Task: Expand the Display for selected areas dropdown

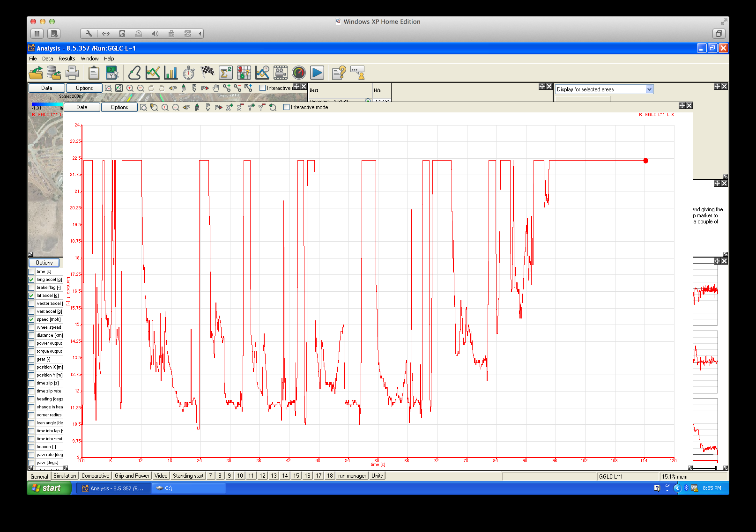Action: coord(649,89)
